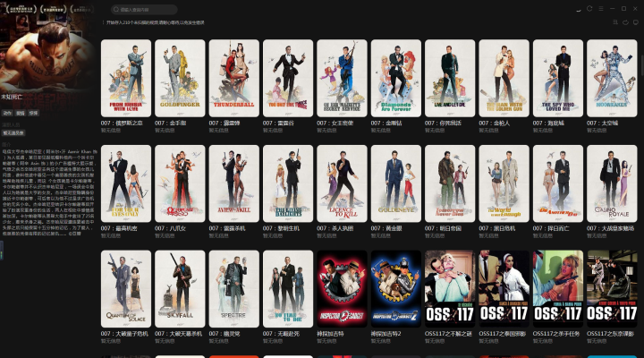644x358 pixels.
Task: Click the Casino Royale poster
Action: tap(612, 183)
